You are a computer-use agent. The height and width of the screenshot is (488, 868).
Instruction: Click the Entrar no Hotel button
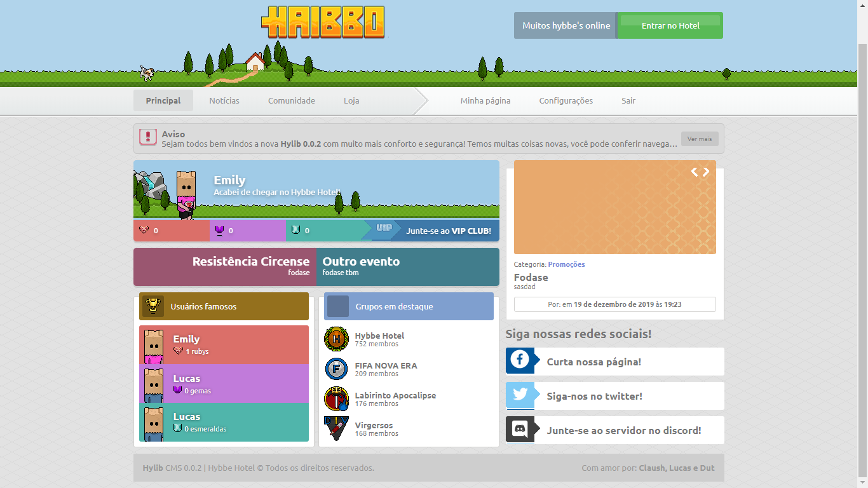[x=670, y=25]
